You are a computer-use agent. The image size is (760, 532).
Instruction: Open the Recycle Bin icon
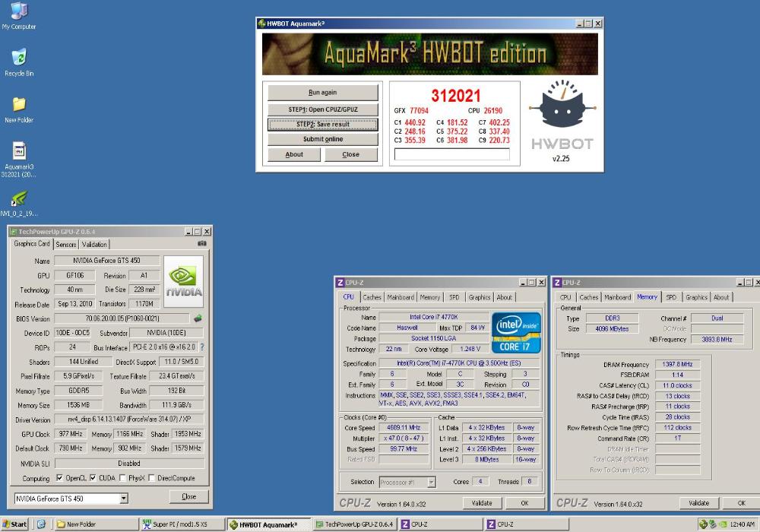19,62
